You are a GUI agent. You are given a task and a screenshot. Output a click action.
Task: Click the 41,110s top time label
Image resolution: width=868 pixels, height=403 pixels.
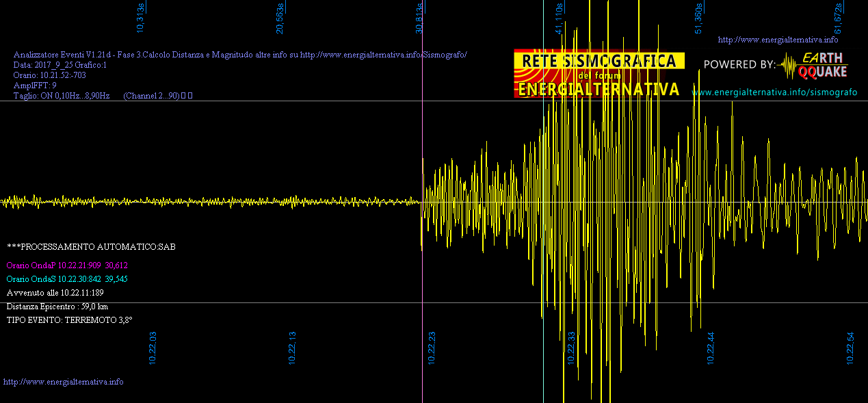(x=559, y=18)
